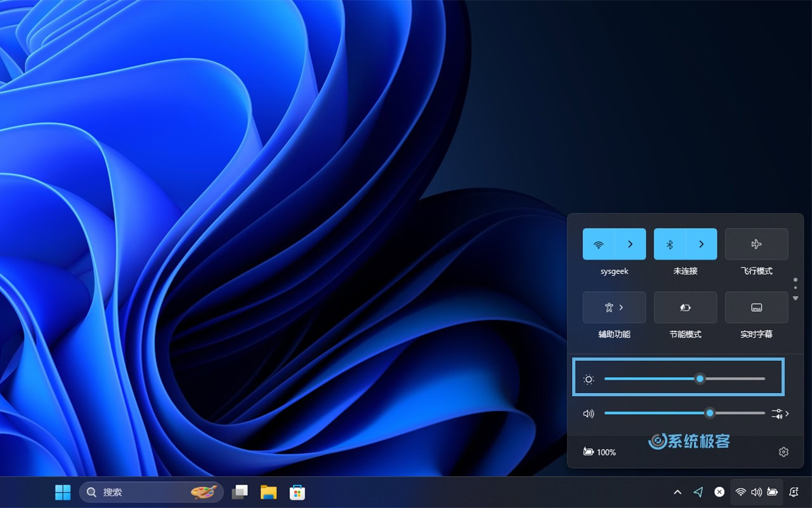Open File Explorer from the taskbar
812x508 pixels.
coord(268,492)
